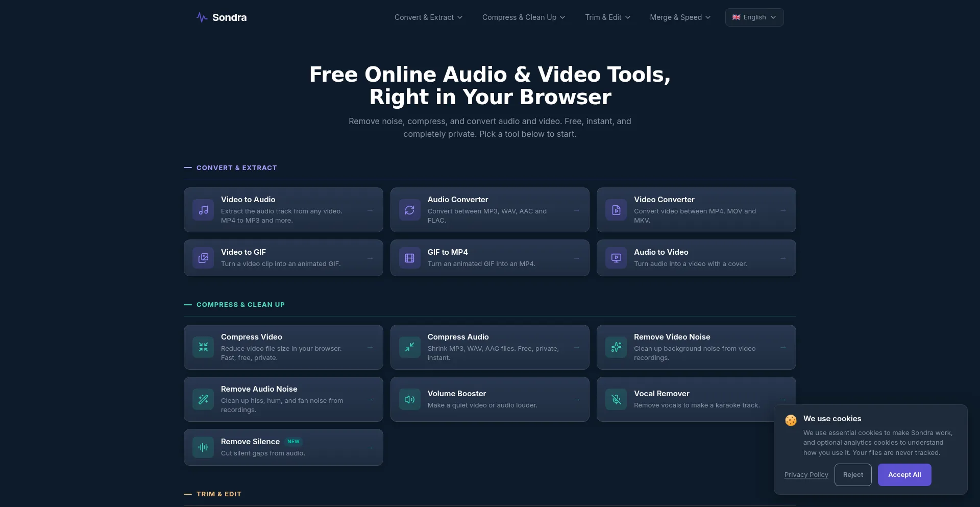Open the Privacy Policy link
The width and height of the screenshot is (980, 507).
[x=806, y=475]
